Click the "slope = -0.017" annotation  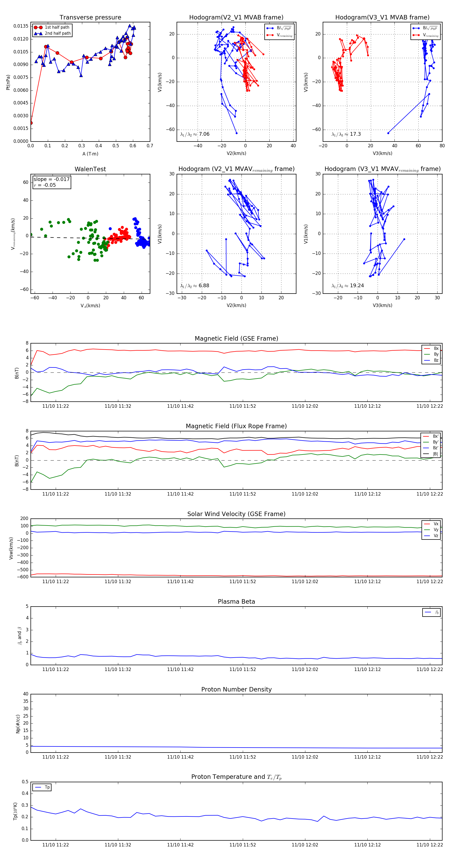[52, 179]
